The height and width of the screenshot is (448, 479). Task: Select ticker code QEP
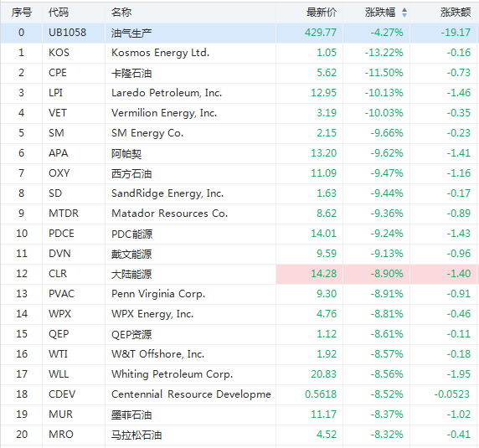pyautogui.click(x=59, y=334)
